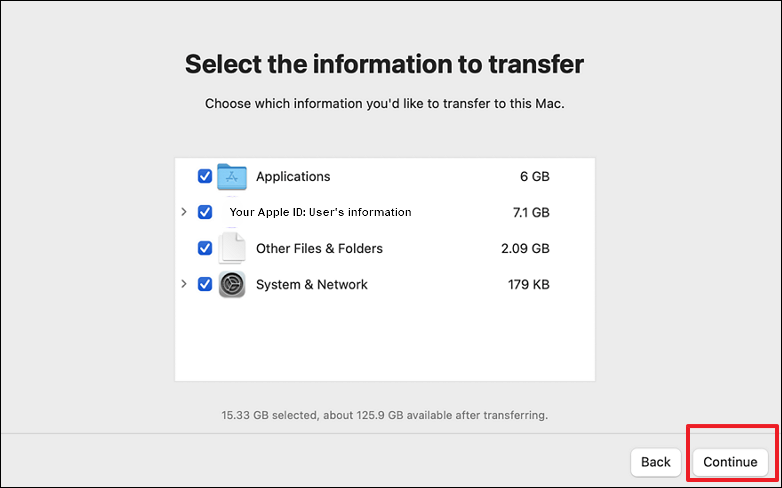Click the 7.1 GB user information size
Viewport: 782px width, 488px height.
(x=530, y=212)
